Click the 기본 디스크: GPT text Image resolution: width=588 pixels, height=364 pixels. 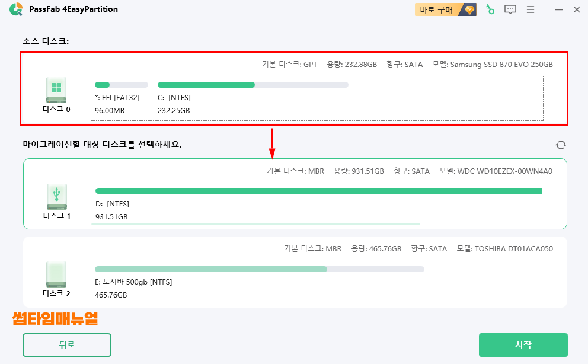(x=289, y=65)
